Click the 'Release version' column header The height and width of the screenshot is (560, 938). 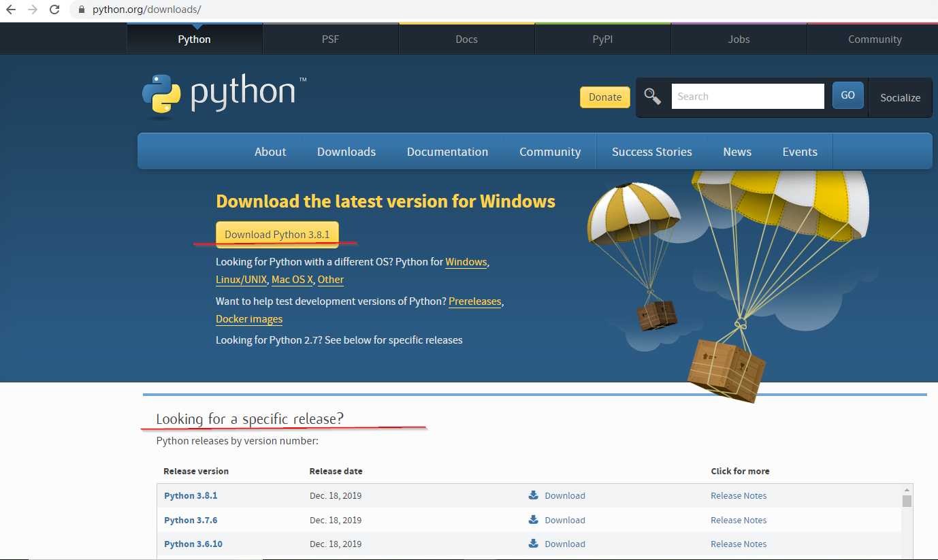coord(196,471)
